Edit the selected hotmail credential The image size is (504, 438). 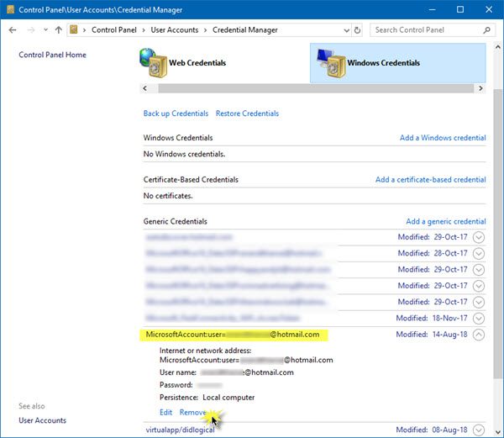pos(165,412)
